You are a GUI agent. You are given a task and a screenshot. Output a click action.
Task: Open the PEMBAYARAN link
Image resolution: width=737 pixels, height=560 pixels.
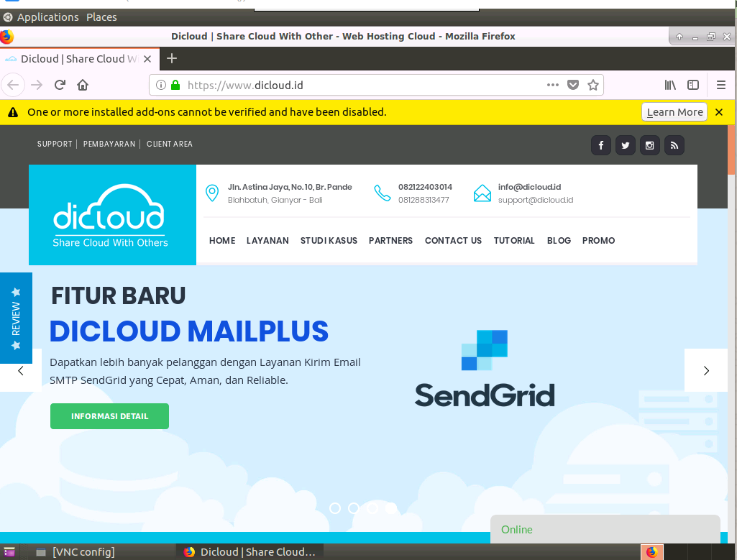tap(109, 144)
